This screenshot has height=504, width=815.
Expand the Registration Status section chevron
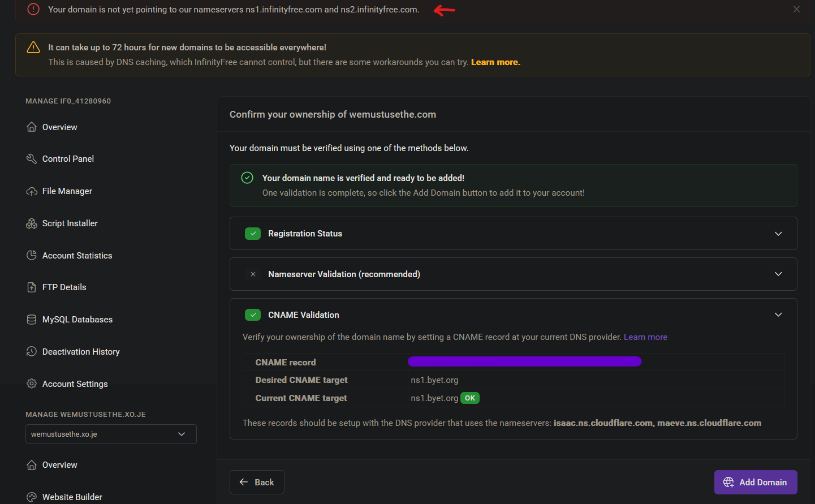point(778,234)
